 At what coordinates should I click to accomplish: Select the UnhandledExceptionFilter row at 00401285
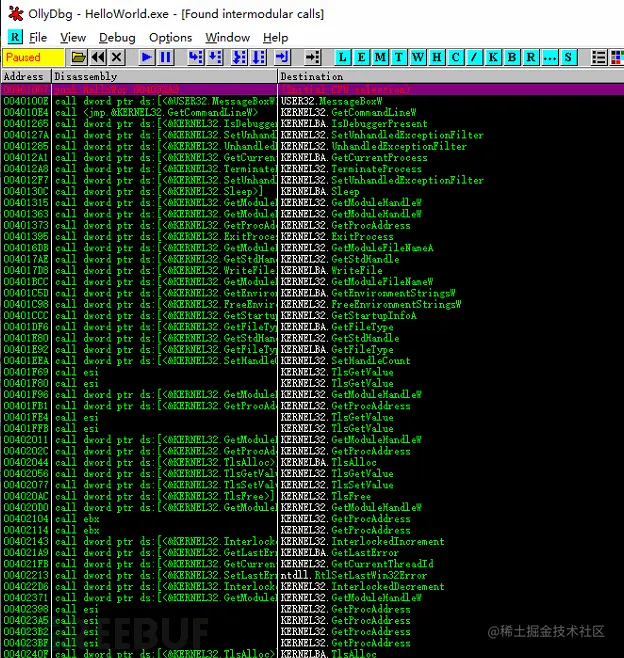click(313, 146)
